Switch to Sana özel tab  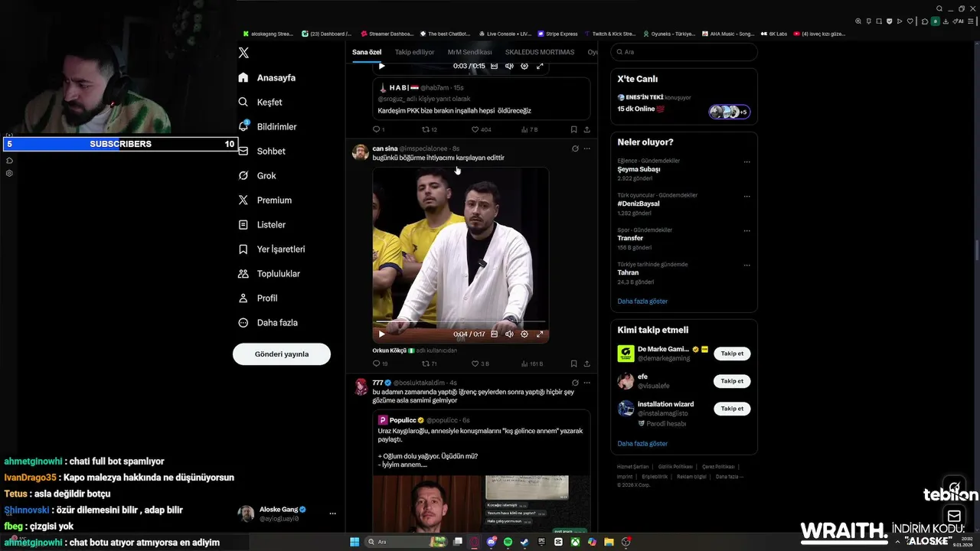(367, 52)
